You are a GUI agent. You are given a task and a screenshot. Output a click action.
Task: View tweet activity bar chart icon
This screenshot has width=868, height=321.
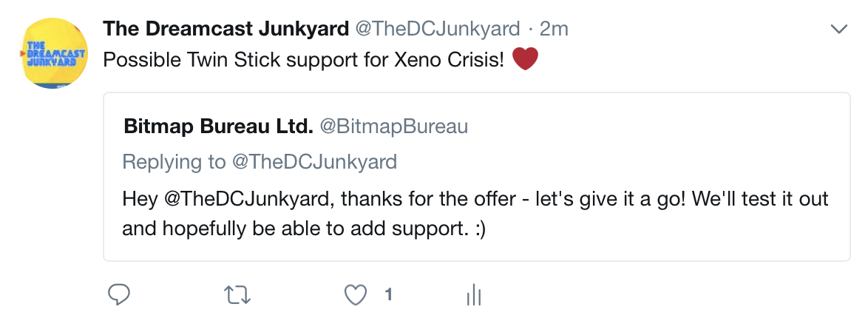474,296
